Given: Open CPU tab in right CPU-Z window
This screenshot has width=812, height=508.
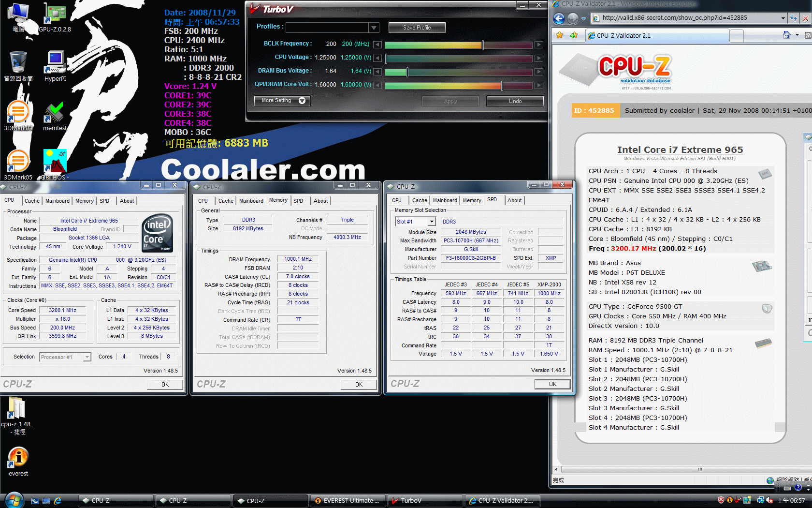Looking at the screenshot, I should 397,200.
